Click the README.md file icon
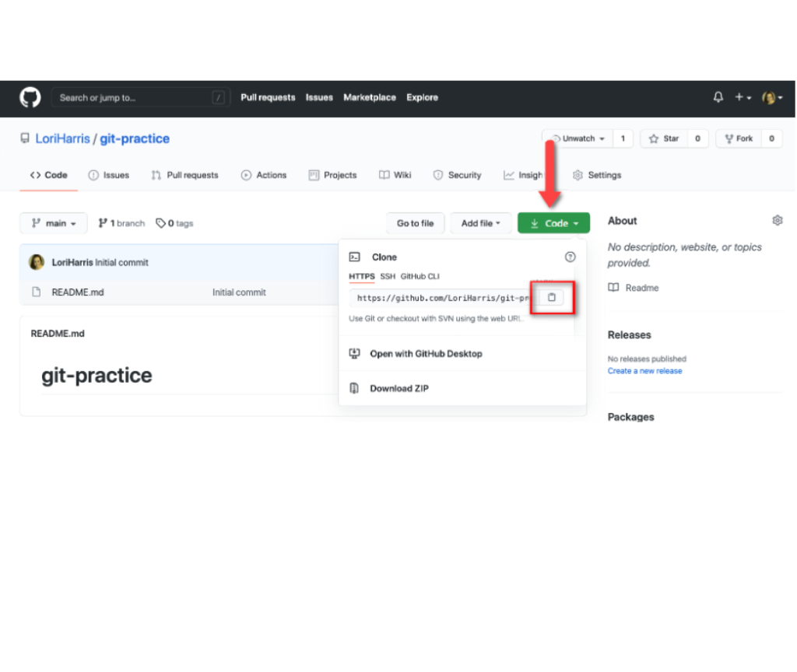Image resolution: width=797 pixels, height=672 pixels. (36, 292)
